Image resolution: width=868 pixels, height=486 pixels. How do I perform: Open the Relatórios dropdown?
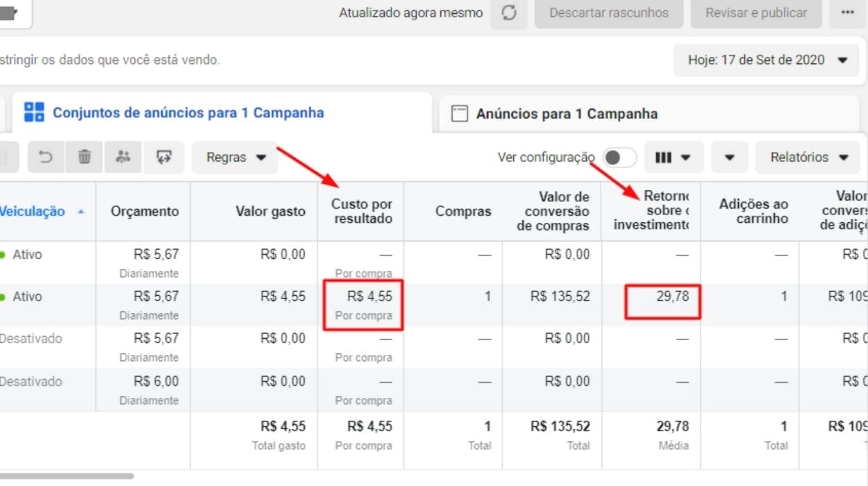click(809, 158)
